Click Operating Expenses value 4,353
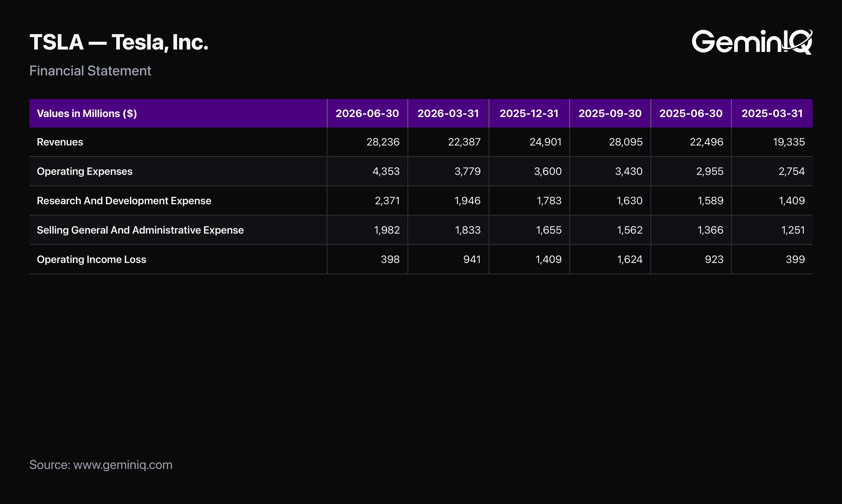Image resolution: width=842 pixels, height=504 pixels. 386,172
